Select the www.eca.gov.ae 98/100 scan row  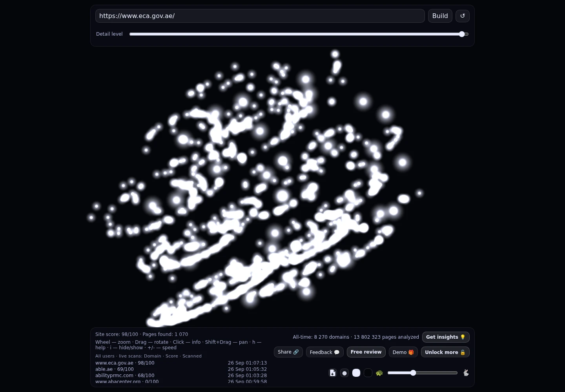point(181,363)
